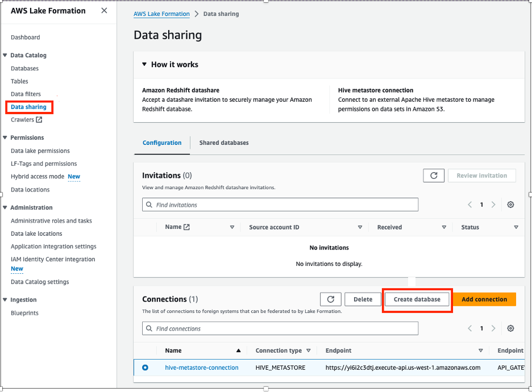Collapse the How it works panel
Viewport: 532px width, 392px height.
pyautogui.click(x=144, y=64)
